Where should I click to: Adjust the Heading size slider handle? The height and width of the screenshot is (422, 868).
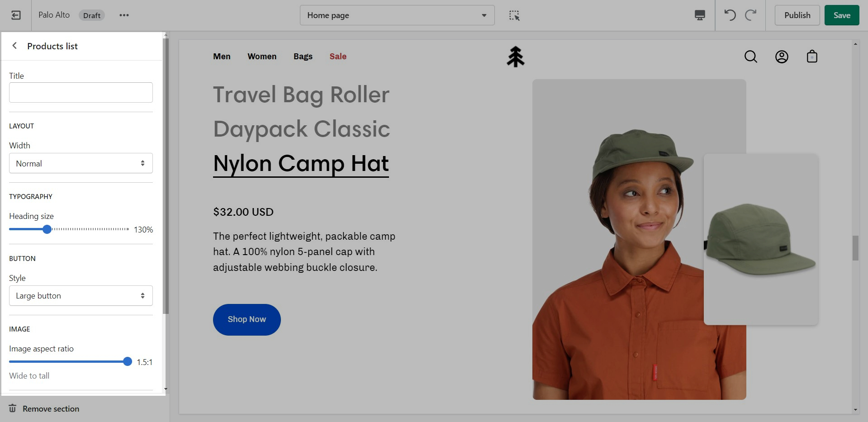point(47,229)
